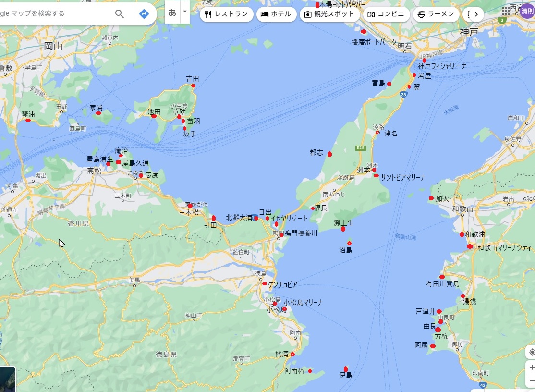
Task: Select the ホテル category chip
Action: pyautogui.click(x=276, y=14)
